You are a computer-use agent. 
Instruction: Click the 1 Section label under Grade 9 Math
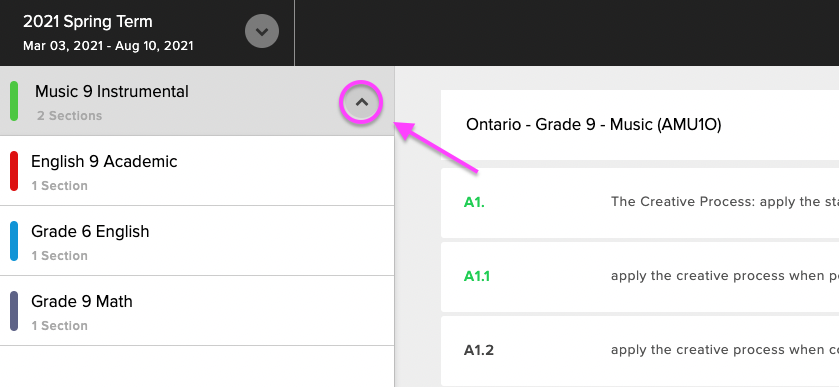point(59,325)
